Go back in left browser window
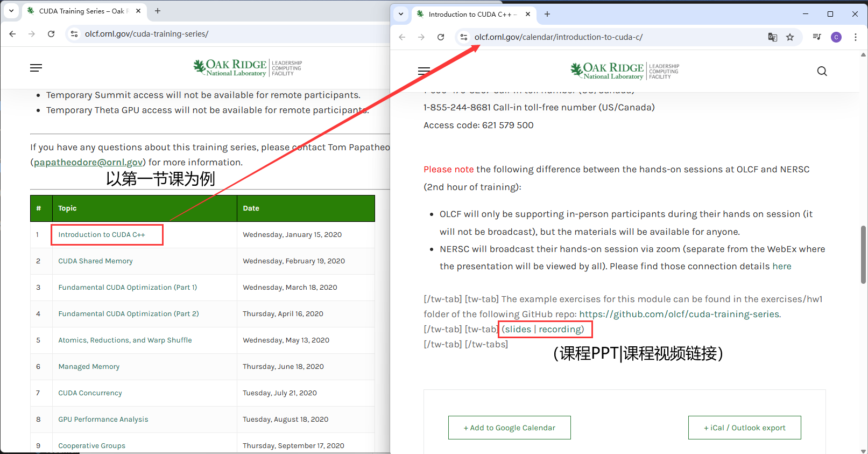Screen dimensions: 868x454 [12, 34]
